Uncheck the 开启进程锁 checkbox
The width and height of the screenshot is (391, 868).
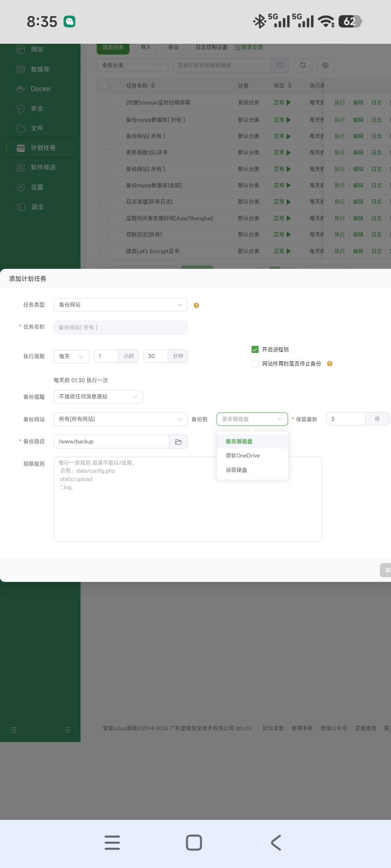(x=255, y=349)
